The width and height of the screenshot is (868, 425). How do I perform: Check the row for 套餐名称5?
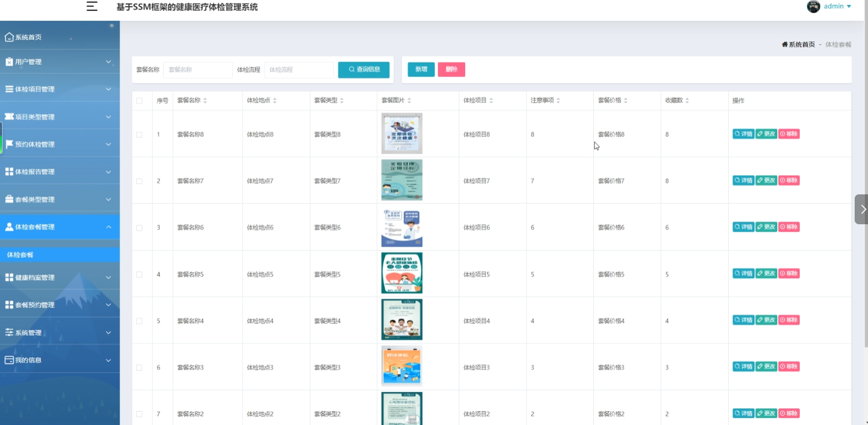pyautogui.click(x=139, y=274)
